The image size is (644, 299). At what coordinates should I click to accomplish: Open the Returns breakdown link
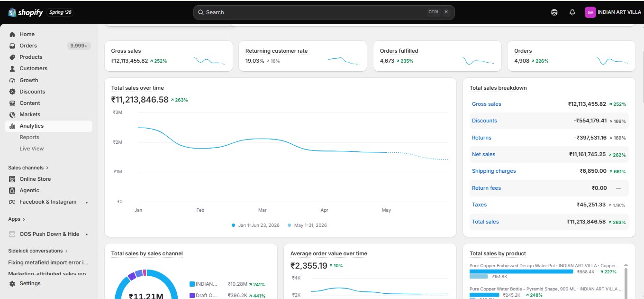tap(481, 138)
